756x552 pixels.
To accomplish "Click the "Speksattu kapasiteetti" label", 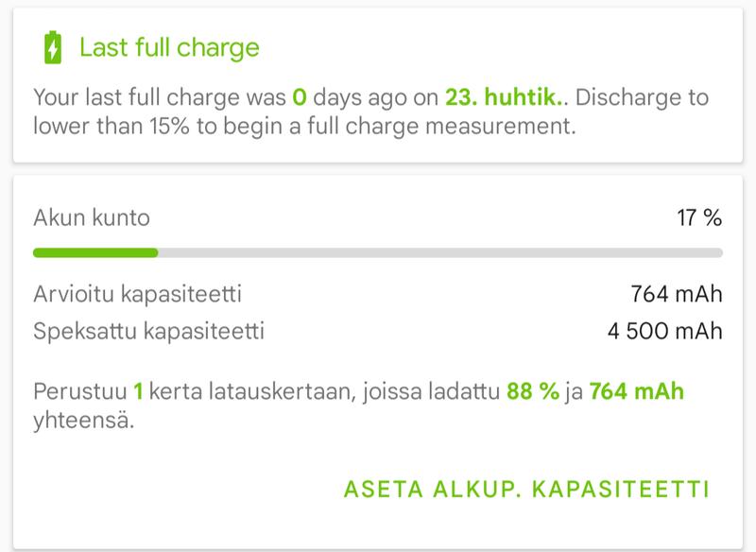I will tap(148, 332).
